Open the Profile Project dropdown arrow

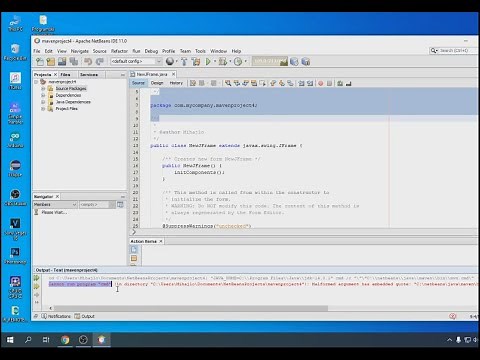tap(246, 61)
